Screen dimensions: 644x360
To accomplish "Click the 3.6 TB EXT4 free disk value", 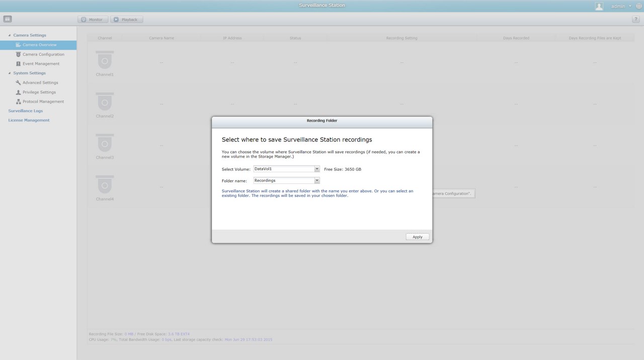I will 179,334.
